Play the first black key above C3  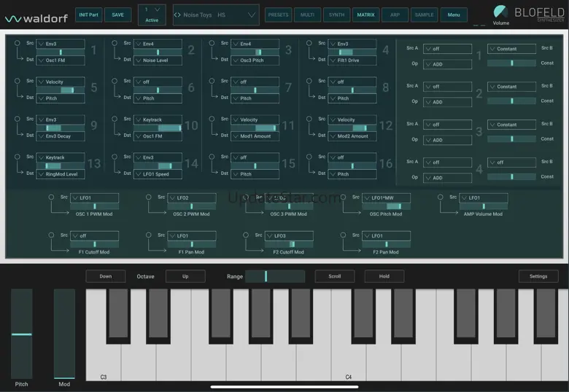[x=118, y=315]
